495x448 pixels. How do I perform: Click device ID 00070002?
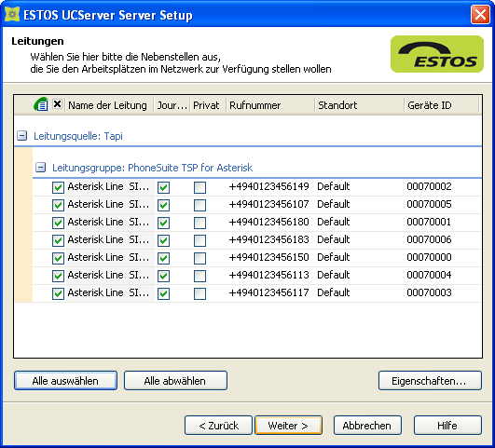[x=429, y=186]
